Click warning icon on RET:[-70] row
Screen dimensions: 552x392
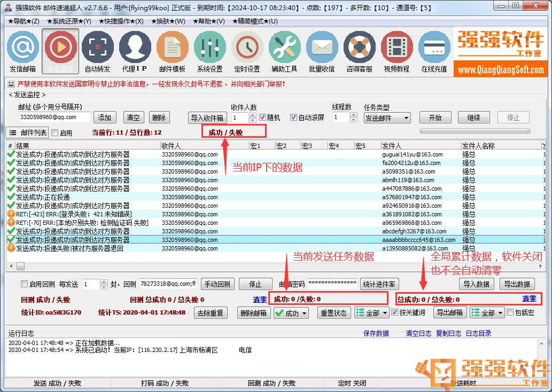[x=11, y=222]
